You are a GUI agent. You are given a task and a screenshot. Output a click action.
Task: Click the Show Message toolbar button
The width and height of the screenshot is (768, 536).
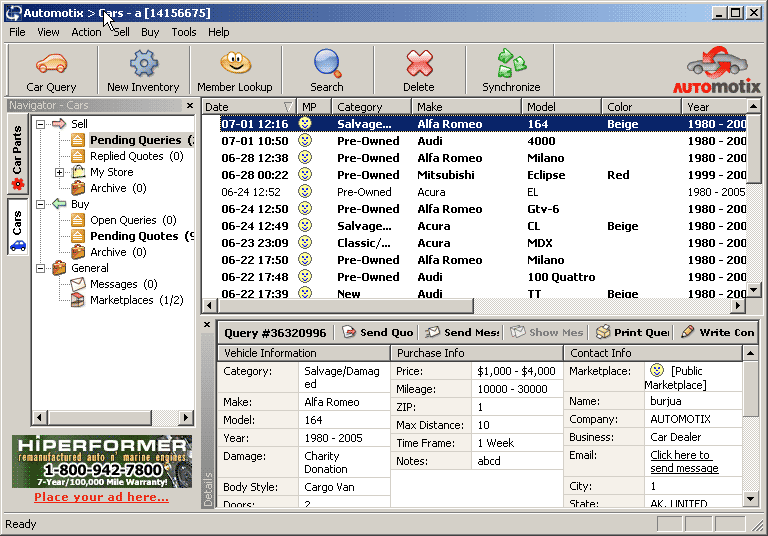pyautogui.click(x=547, y=332)
